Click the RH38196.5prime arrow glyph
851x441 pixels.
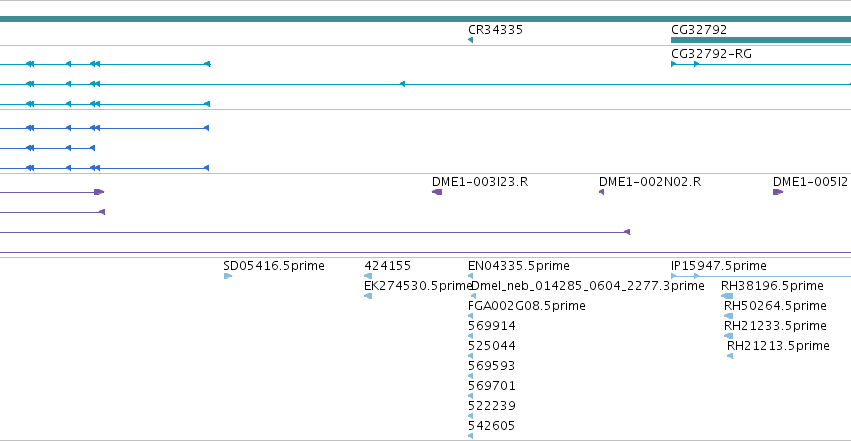(727, 296)
